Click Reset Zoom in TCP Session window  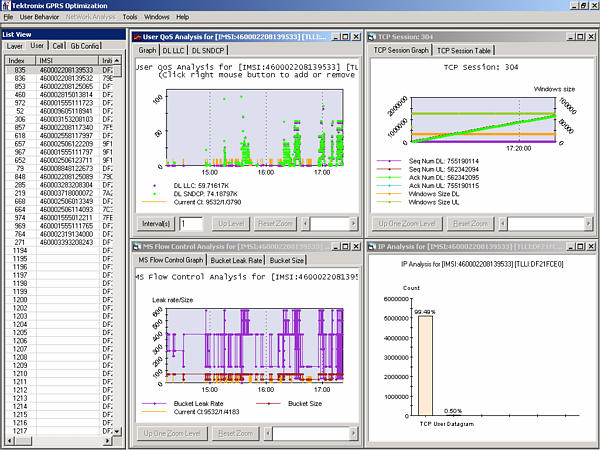[470, 223]
